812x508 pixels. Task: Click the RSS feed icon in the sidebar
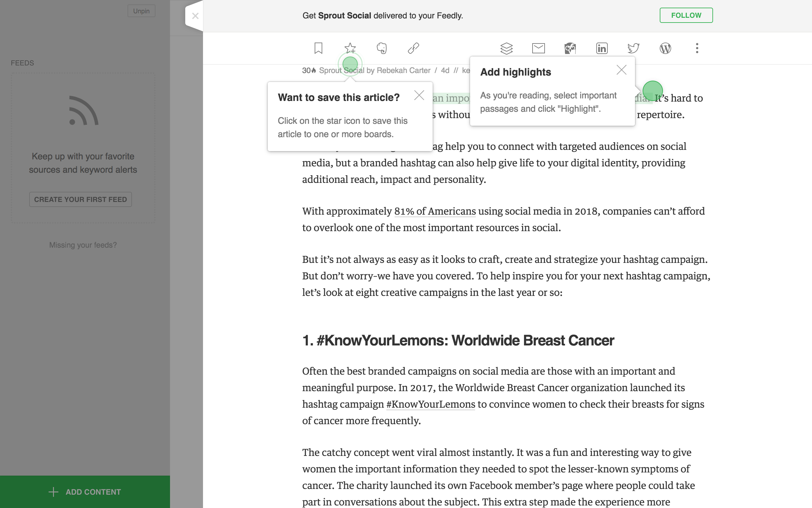(x=83, y=110)
